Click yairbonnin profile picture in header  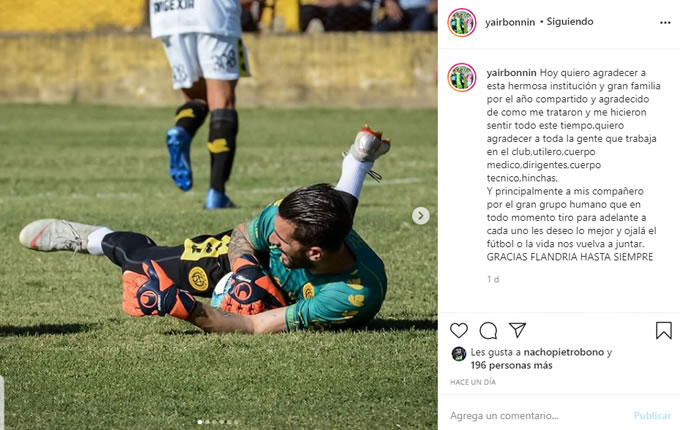(x=462, y=23)
